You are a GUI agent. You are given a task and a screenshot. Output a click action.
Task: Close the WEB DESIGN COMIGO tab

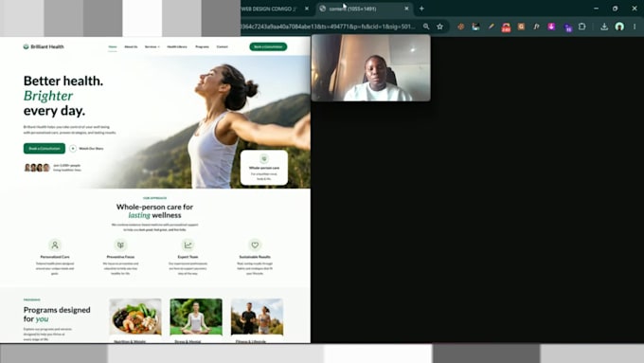tap(307, 9)
